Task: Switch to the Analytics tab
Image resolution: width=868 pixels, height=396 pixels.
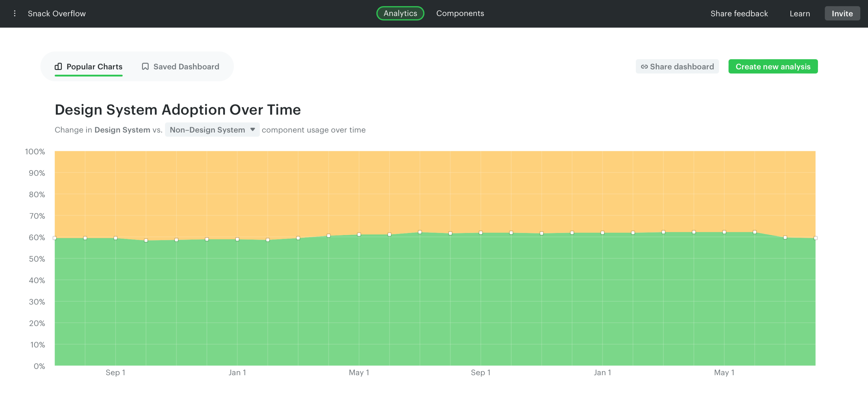Action: pos(400,13)
